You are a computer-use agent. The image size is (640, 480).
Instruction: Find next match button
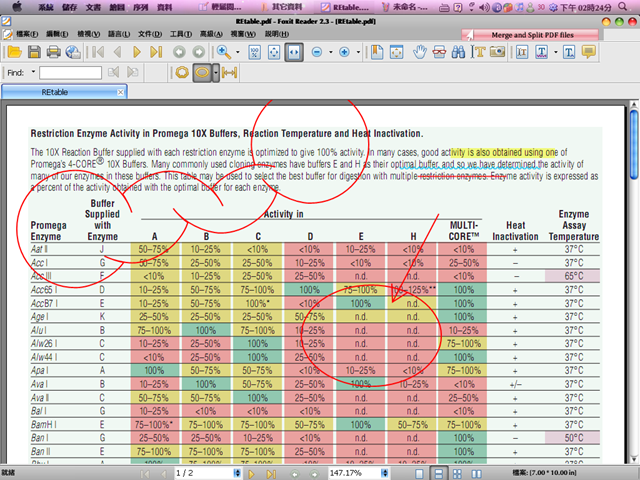tap(133, 73)
